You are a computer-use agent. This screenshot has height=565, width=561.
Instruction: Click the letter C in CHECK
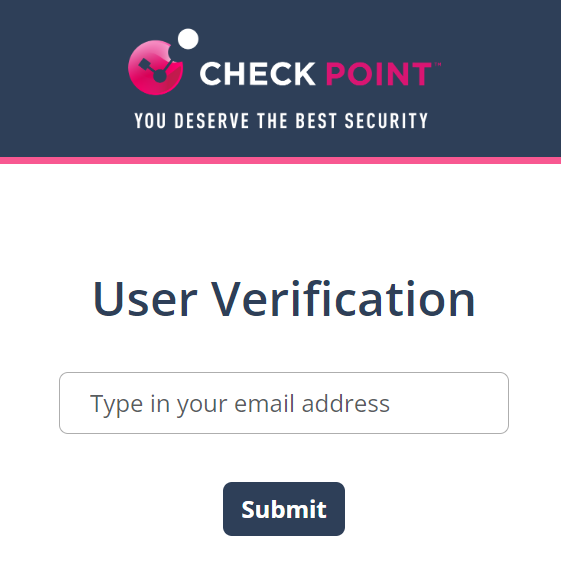coord(211,74)
